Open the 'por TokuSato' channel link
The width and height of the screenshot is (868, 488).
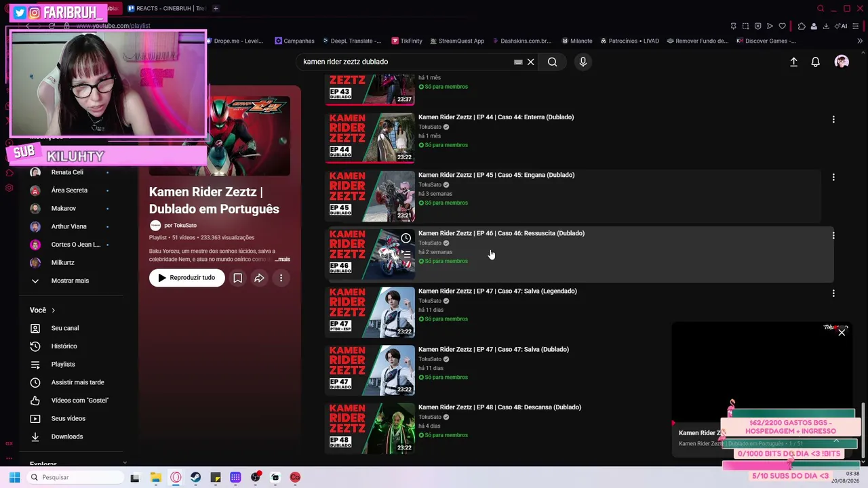(180, 226)
